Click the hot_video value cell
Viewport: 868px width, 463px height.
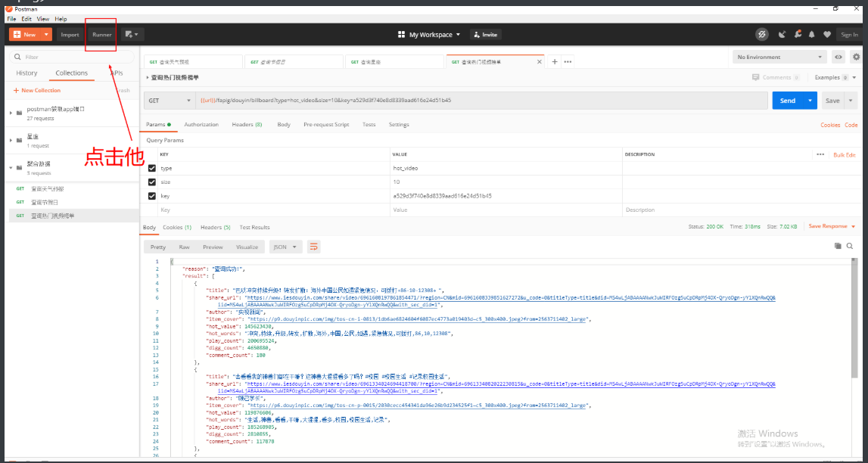(506, 168)
